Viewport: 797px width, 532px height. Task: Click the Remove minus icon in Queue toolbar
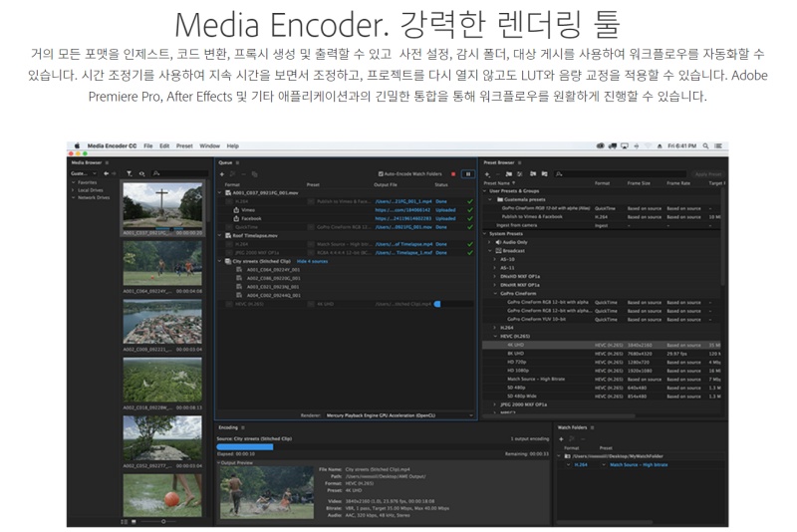pyautogui.click(x=243, y=174)
